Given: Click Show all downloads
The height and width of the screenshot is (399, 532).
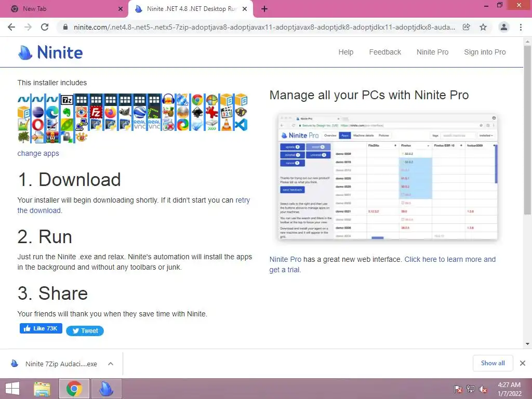Looking at the screenshot, I should click(493, 363).
